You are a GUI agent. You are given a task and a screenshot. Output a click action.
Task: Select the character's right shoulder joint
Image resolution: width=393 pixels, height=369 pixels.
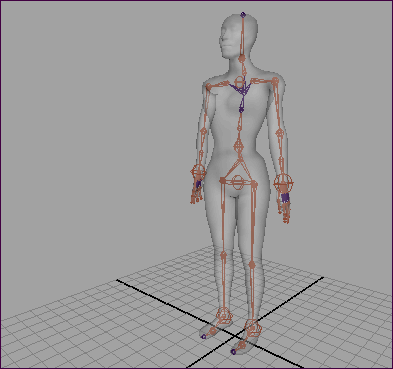(208, 87)
